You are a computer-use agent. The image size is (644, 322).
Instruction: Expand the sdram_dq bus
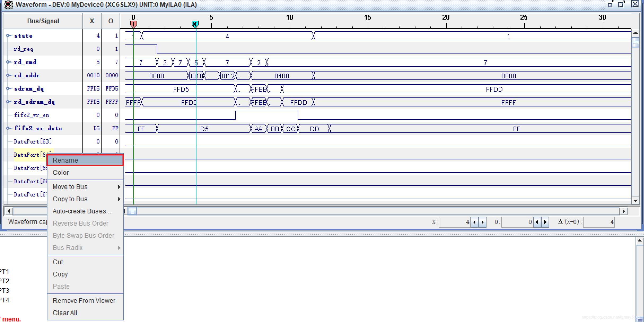(8, 88)
